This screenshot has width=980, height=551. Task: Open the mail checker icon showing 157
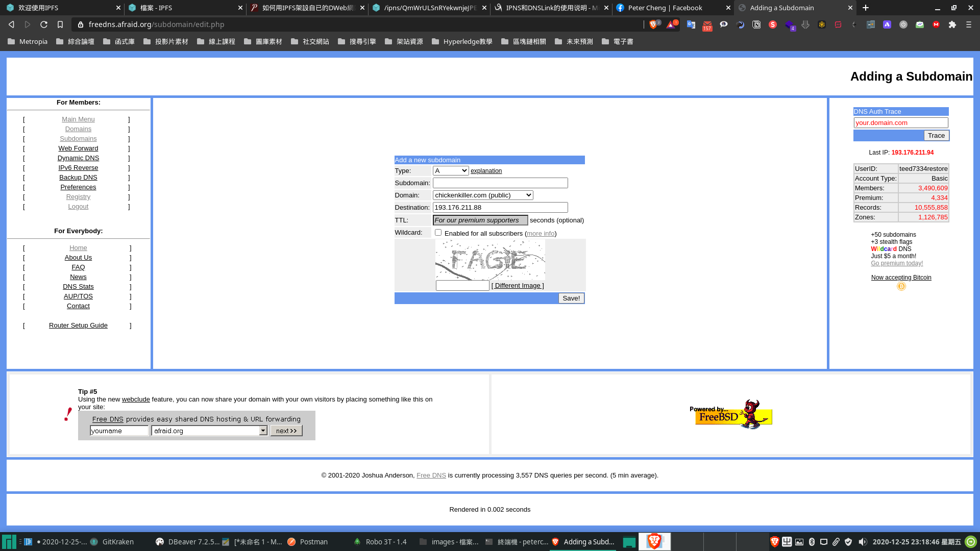pyautogui.click(x=707, y=26)
